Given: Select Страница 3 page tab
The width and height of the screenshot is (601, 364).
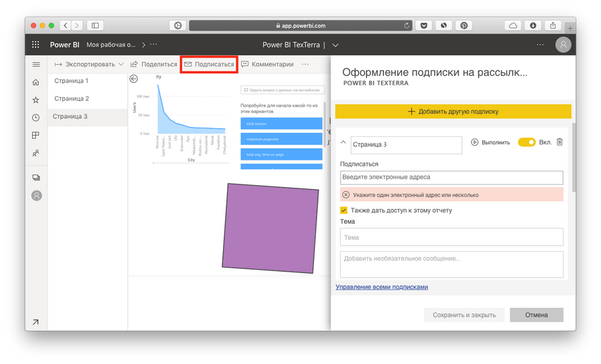Looking at the screenshot, I should point(87,116).
